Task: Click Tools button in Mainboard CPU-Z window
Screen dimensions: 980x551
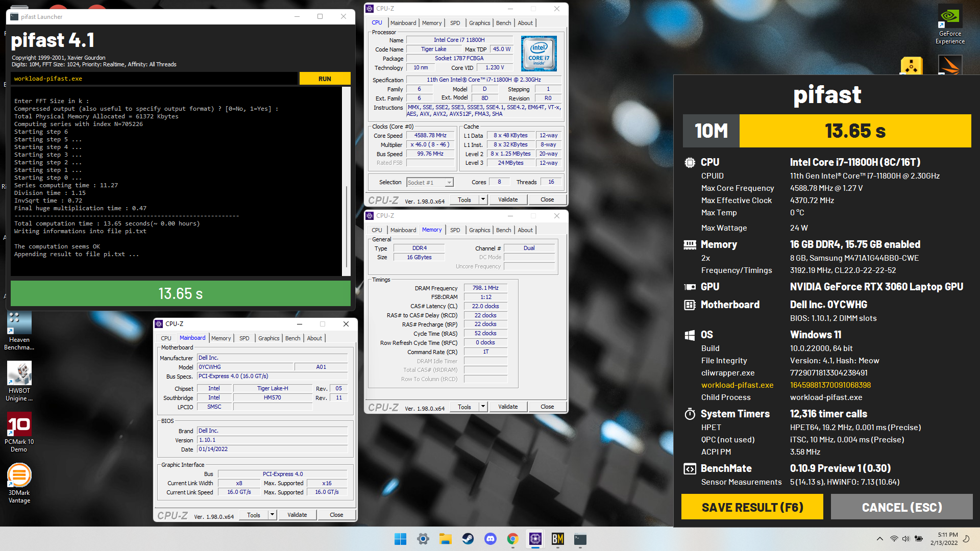Action: (x=254, y=515)
